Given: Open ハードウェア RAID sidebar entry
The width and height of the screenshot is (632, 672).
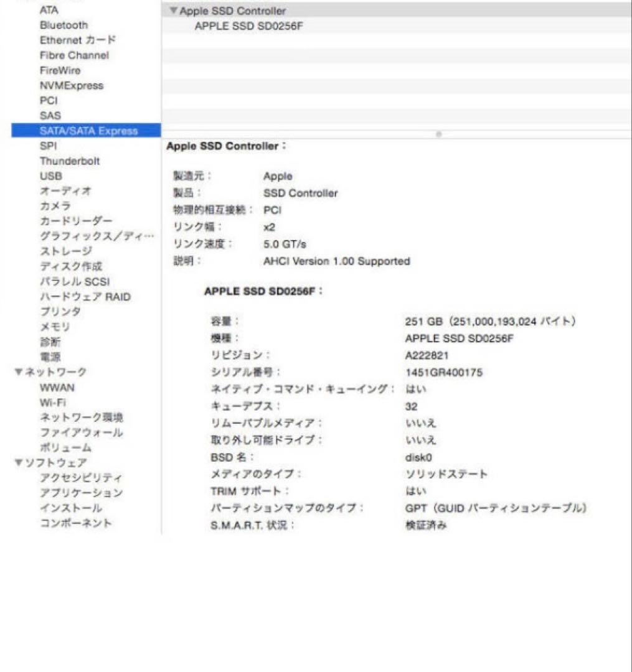Looking at the screenshot, I should coord(85,297).
